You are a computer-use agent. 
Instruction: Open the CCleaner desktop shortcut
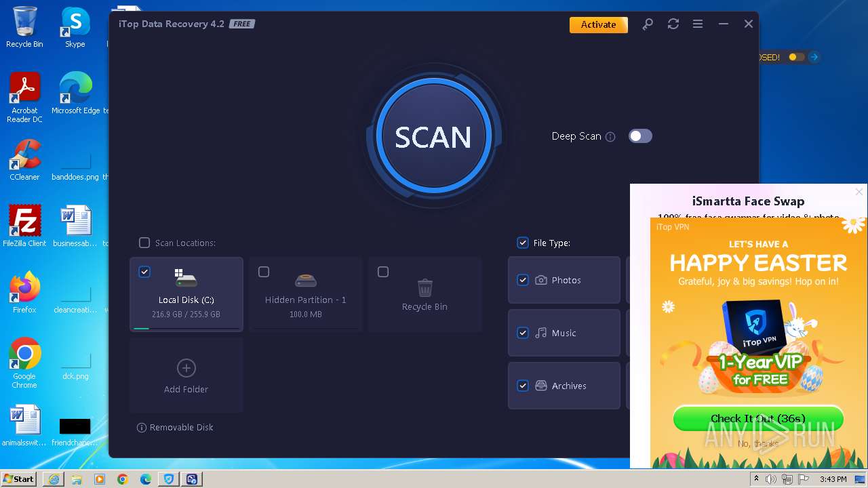click(x=24, y=160)
